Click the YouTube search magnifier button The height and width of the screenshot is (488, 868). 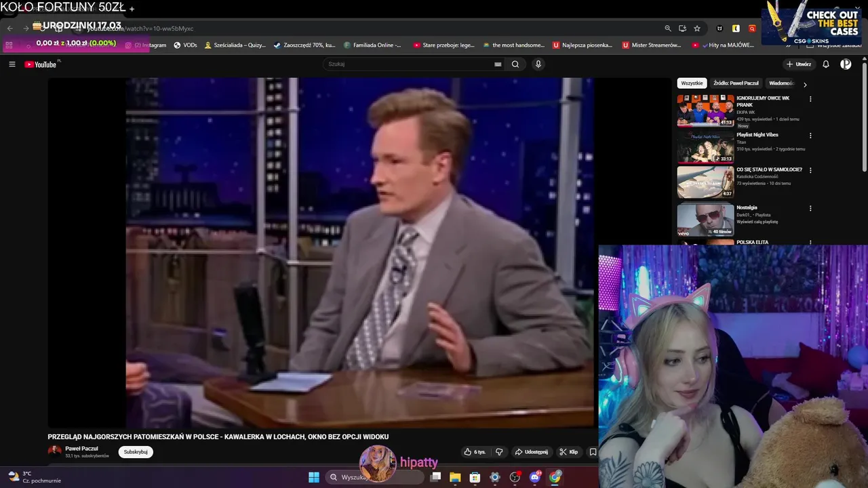point(515,64)
